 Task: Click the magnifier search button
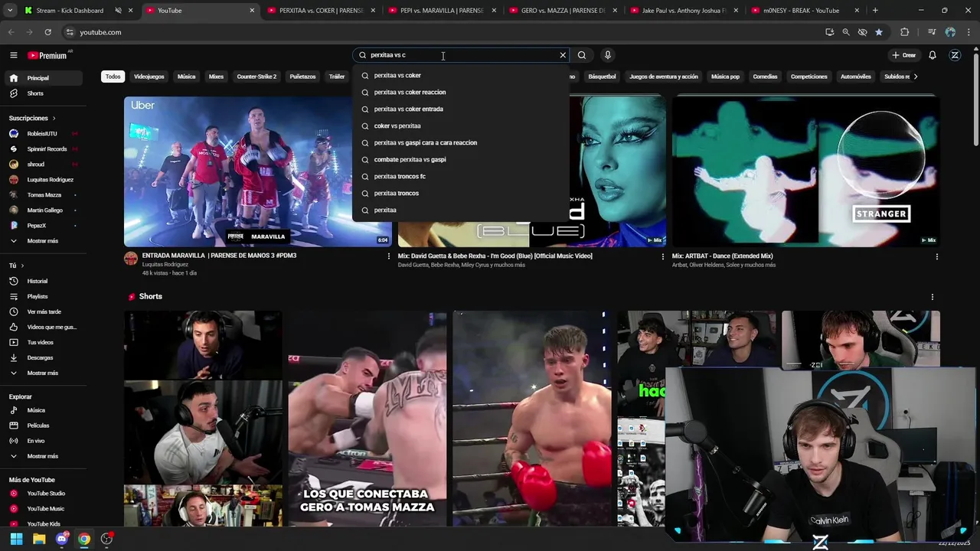pyautogui.click(x=582, y=55)
